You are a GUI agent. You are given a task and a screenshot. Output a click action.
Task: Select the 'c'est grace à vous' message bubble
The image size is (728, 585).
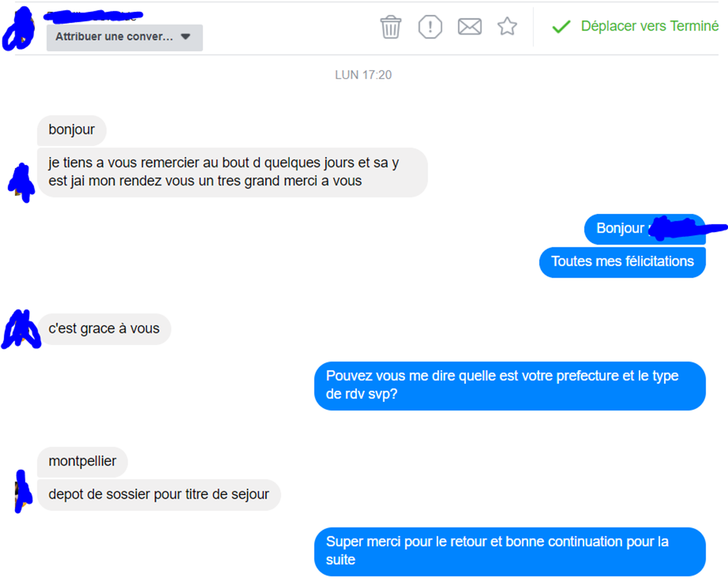click(104, 329)
